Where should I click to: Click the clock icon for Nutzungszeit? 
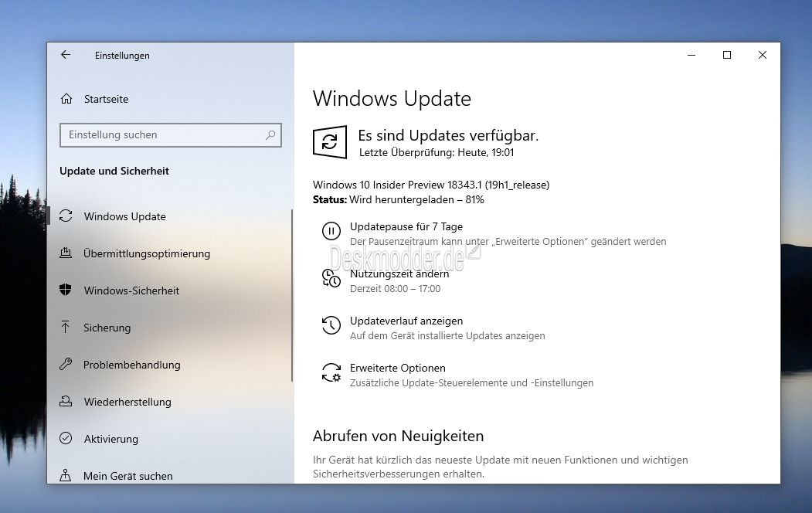pyautogui.click(x=331, y=278)
